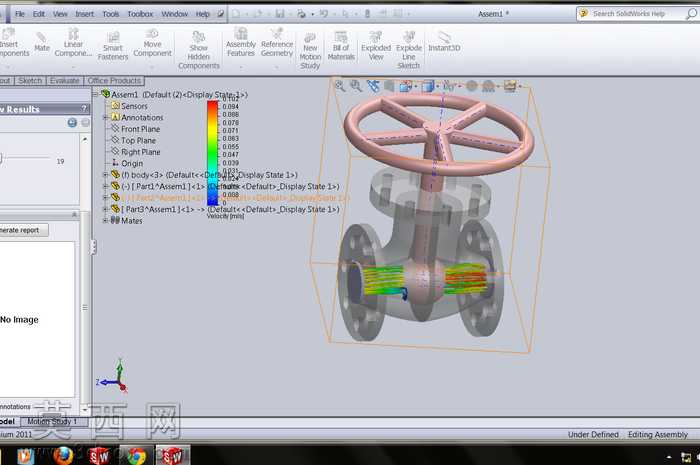Select the Smart Fasteners tool
Screen dimensions: 700x465
(x=113, y=46)
